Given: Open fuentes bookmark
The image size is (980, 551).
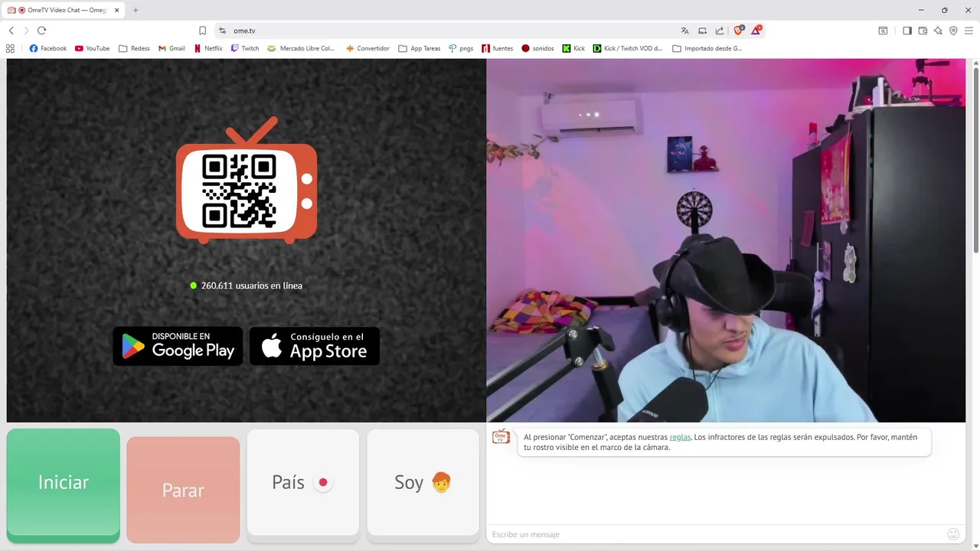Looking at the screenshot, I should coord(497,48).
